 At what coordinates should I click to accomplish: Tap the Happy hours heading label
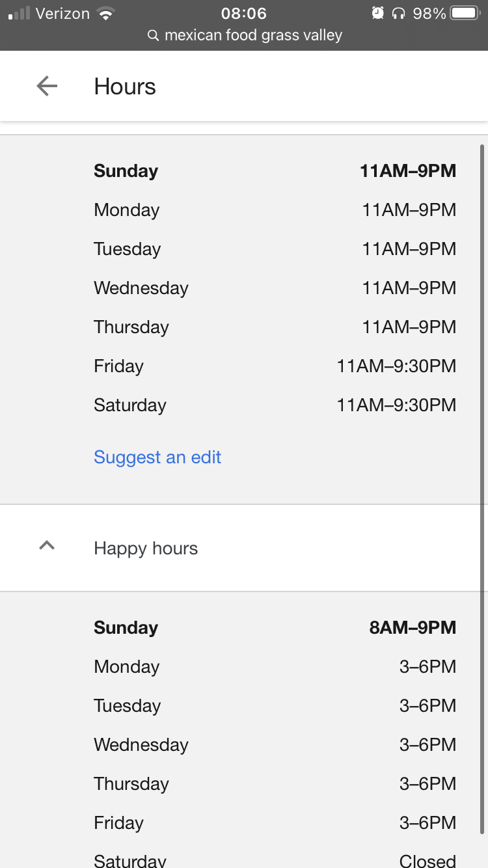click(146, 549)
